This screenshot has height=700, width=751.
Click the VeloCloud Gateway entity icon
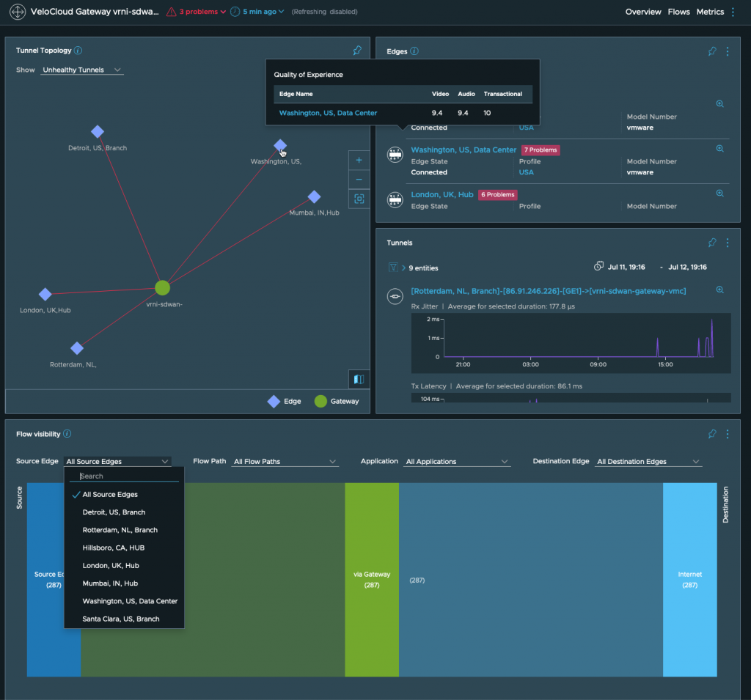tap(18, 12)
